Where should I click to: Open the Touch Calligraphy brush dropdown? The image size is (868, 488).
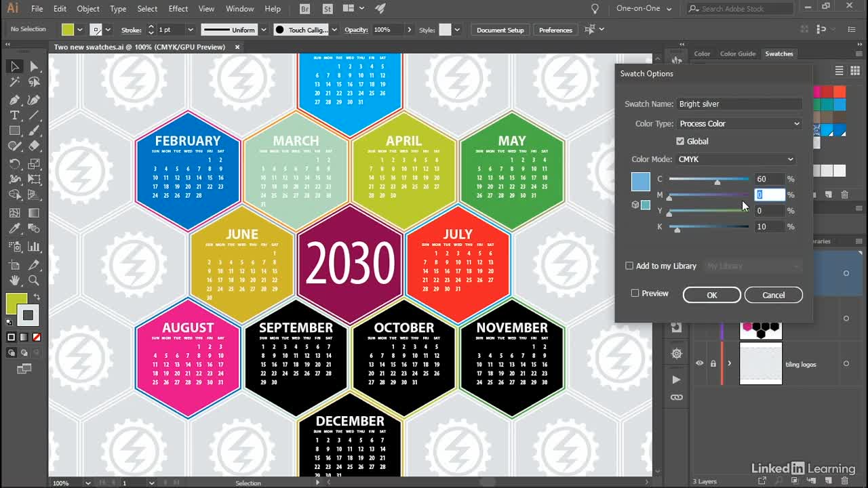[333, 30]
